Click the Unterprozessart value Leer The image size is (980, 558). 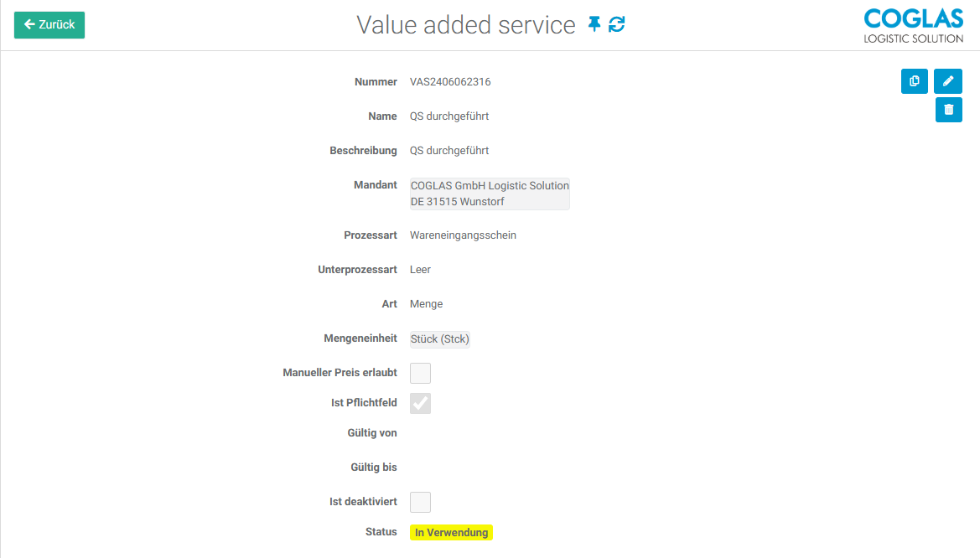(420, 270)
